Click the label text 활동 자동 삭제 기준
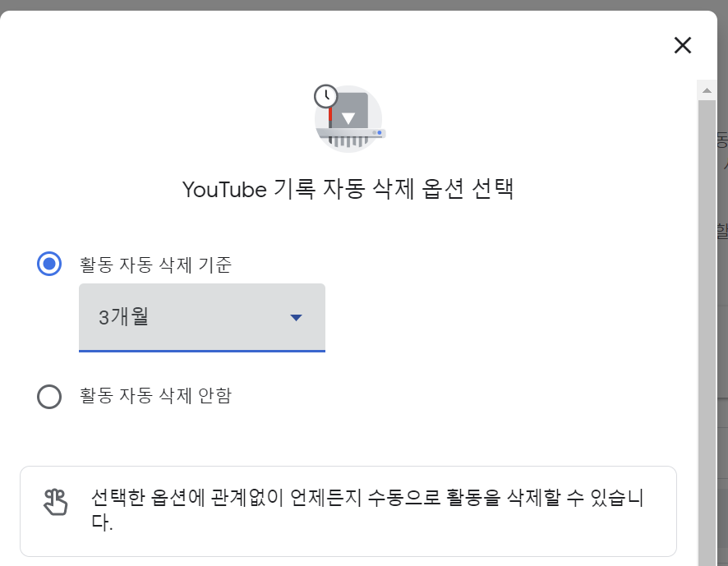Viewport: 728px width, 566px height. coord(155,265)
